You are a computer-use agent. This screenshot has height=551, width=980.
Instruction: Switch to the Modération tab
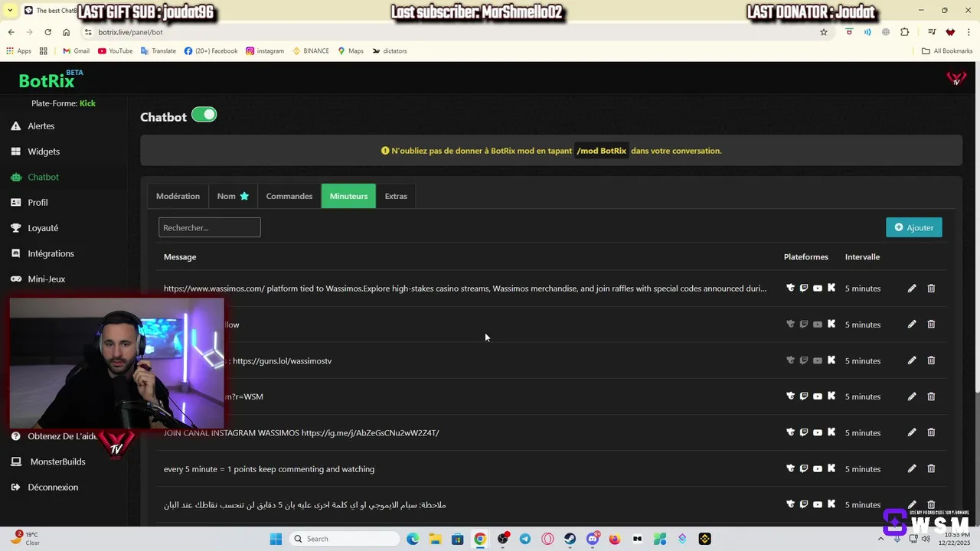pyautogui.click(x=178, y=196)
